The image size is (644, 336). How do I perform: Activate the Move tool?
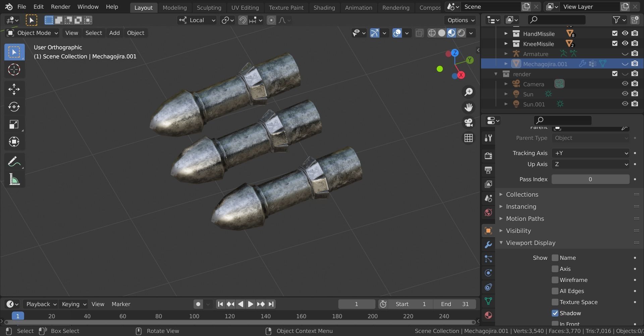[x=14, y=89]
